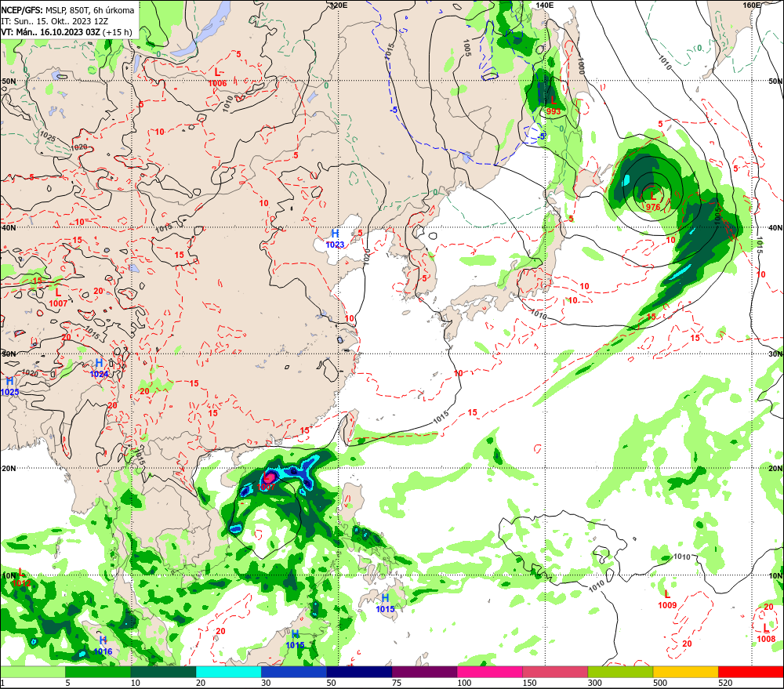Image resolution: width=784 pixels, height=689 pixels.
Task: Choose the rose 150–300 legend swatch
Action: 555,672
